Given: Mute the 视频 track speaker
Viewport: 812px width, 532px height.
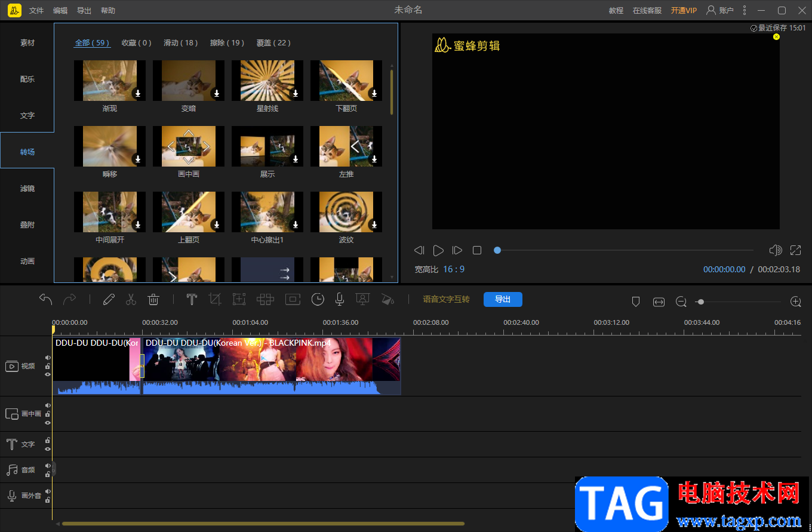Looking at the screenshot, I should click(x=48, y=358).
